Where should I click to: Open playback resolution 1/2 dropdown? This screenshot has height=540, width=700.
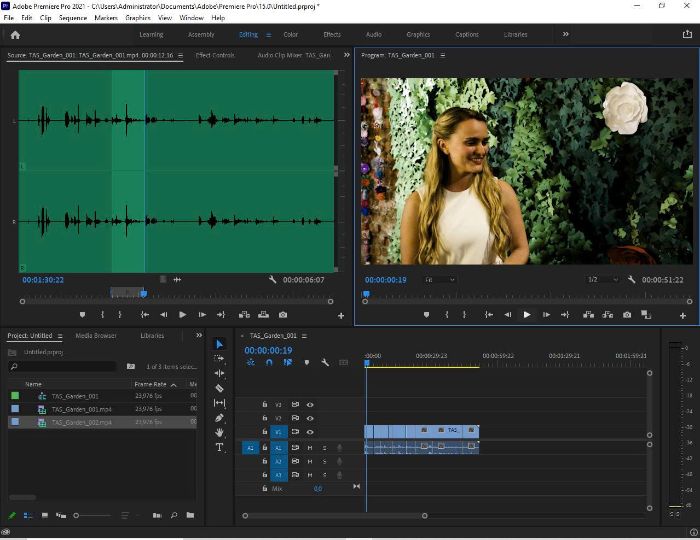(x=602, y=279)
